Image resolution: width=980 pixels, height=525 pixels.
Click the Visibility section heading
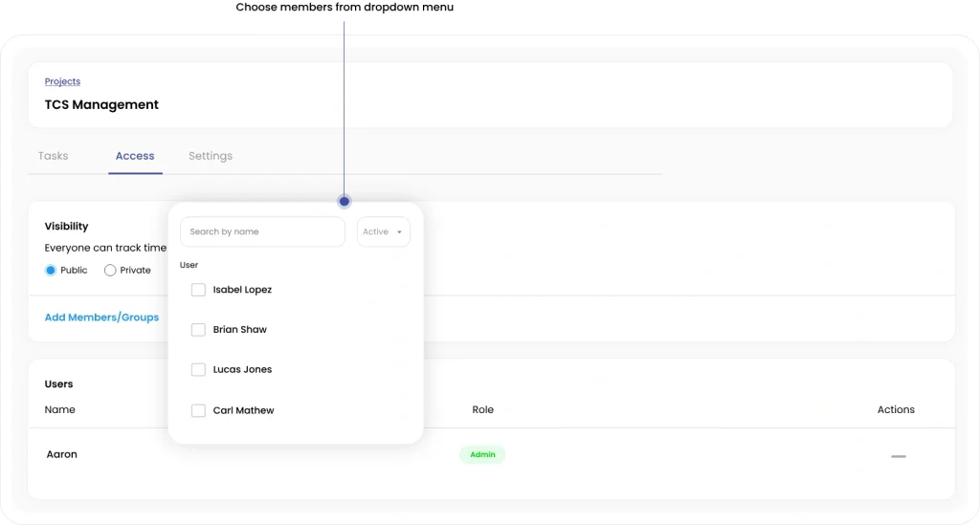[x=66, y=226]
